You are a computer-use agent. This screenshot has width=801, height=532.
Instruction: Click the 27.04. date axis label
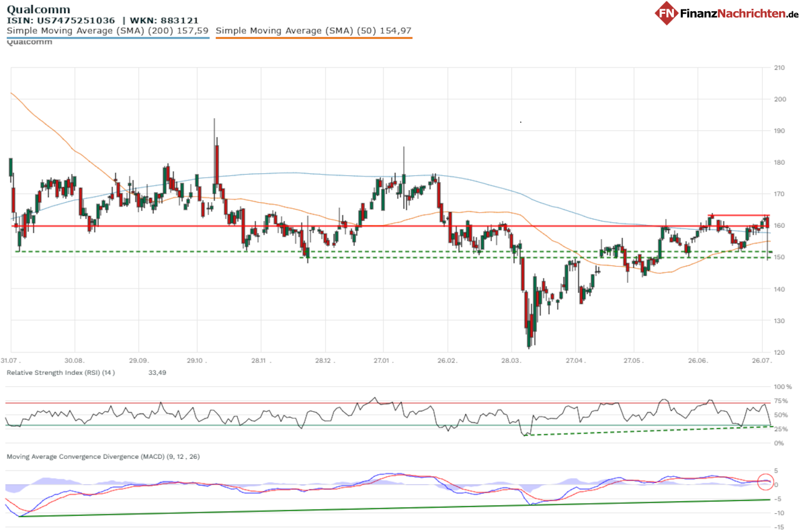[x=574, y=361]
